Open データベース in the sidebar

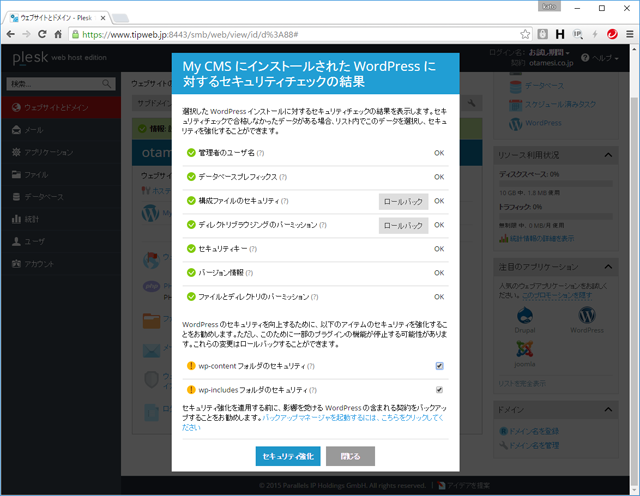(61, 197)
